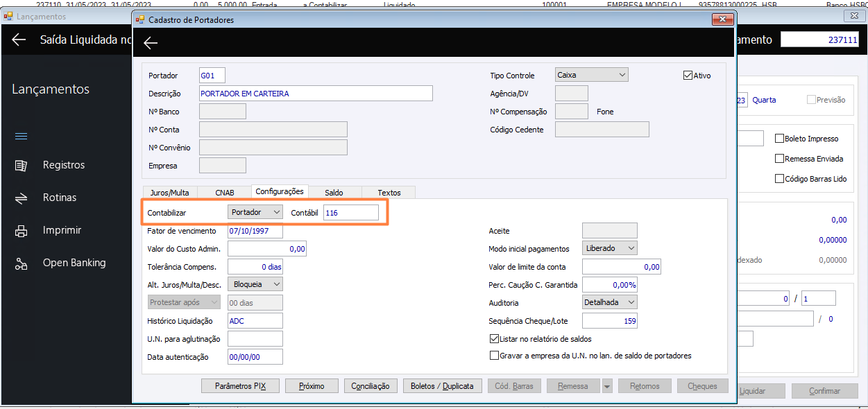Click the Sequência Cheque/Lote field 159
The height and width of the screenshot is (409, 868).
coord(610,320)
